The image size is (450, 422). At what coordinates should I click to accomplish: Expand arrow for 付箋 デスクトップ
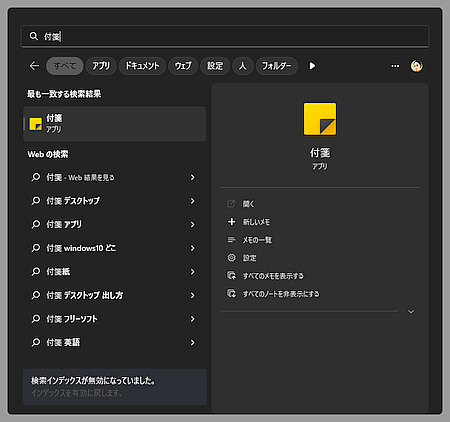click(192, 201)
